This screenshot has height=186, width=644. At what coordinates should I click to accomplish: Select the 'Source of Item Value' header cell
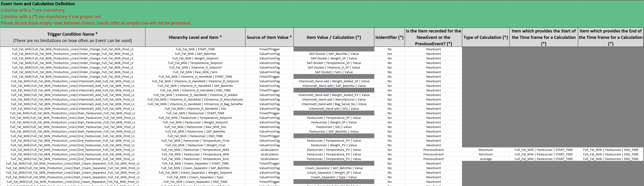[269, 37]
